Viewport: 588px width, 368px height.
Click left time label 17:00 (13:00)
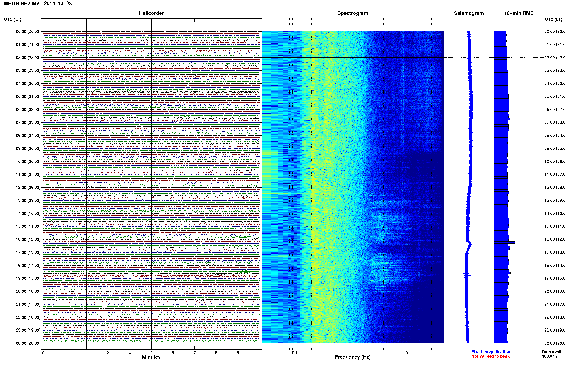28,252
